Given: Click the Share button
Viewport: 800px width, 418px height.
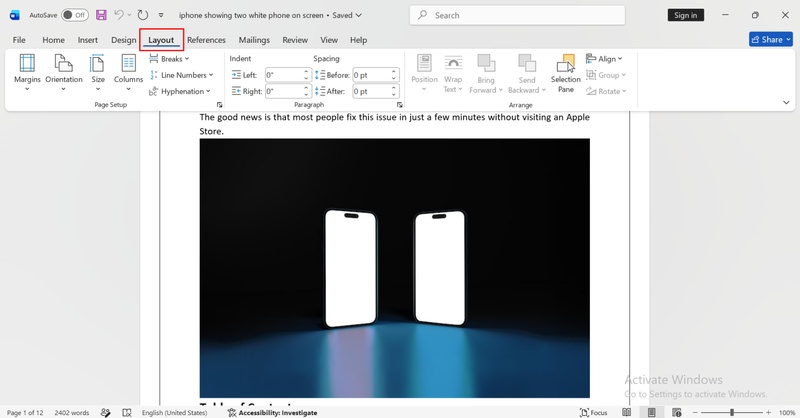Looking at the screenshot, I should pyautogui.click(x=771, y=39).
